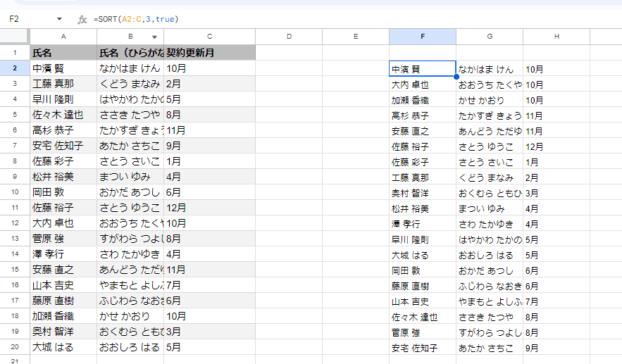Select column H header
Image resolution: width=622 pixels, height=364 pixels.
point(556,37)
